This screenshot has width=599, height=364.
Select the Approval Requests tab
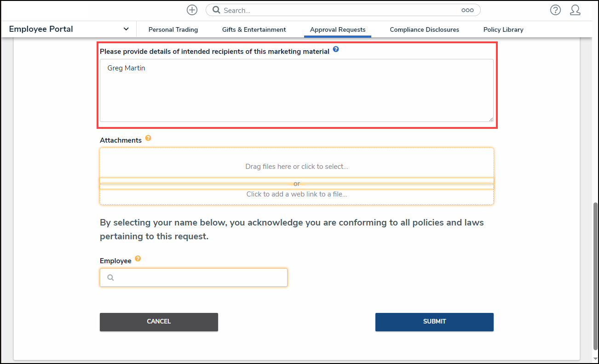(338, 29)
